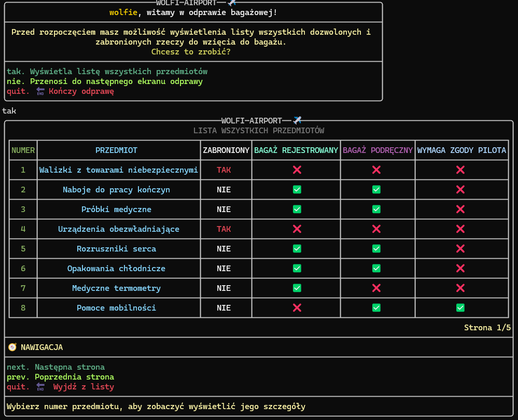Click red X under Bagaż Rejestrowany for Pomoce mobilności

coord(297,307)
